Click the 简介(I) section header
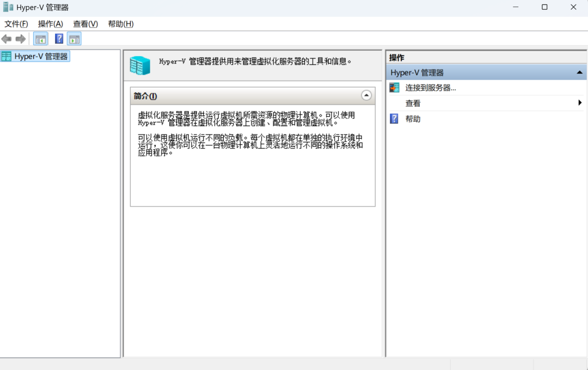Image resolution: width=588 pixels, height=370 pixels. point(253,96)
